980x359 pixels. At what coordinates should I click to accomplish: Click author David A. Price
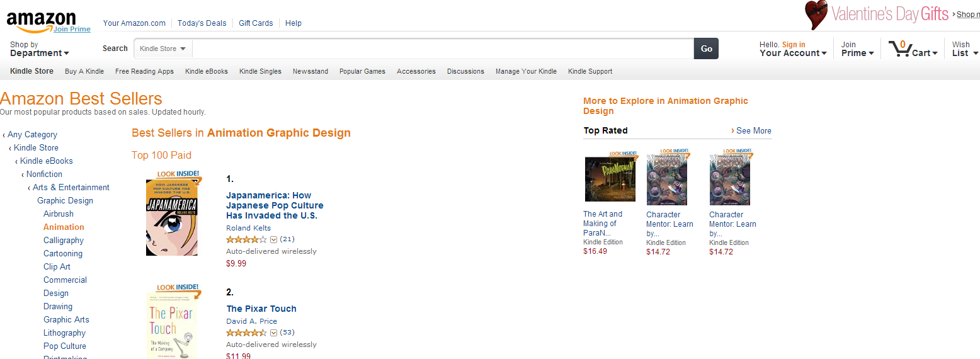(x=252, y=321)
